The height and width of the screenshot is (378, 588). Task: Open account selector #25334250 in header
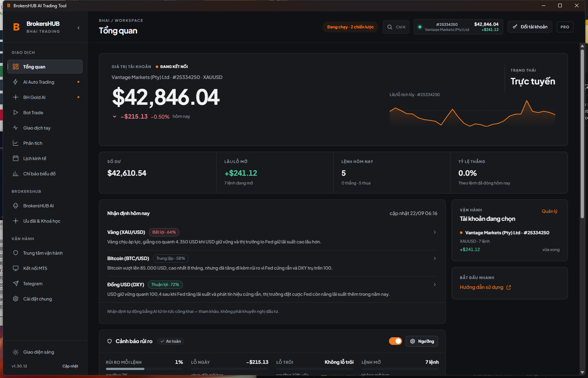(x=458, y=27)
